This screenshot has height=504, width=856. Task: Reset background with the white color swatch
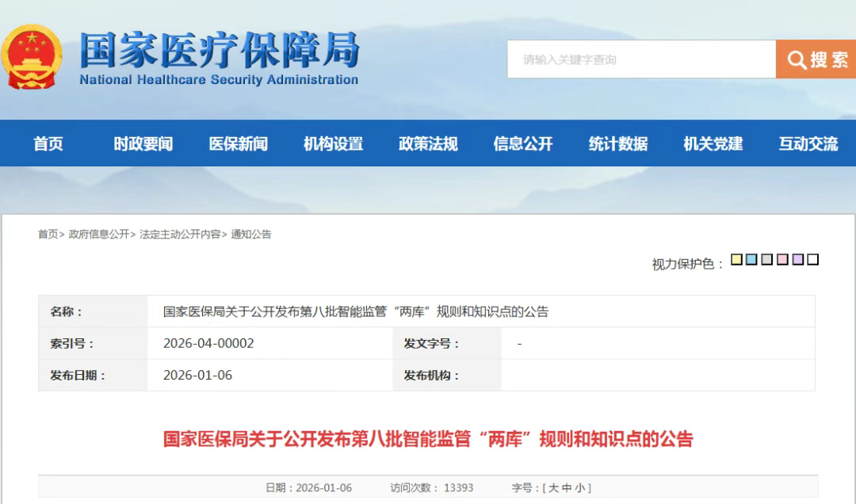812,260
